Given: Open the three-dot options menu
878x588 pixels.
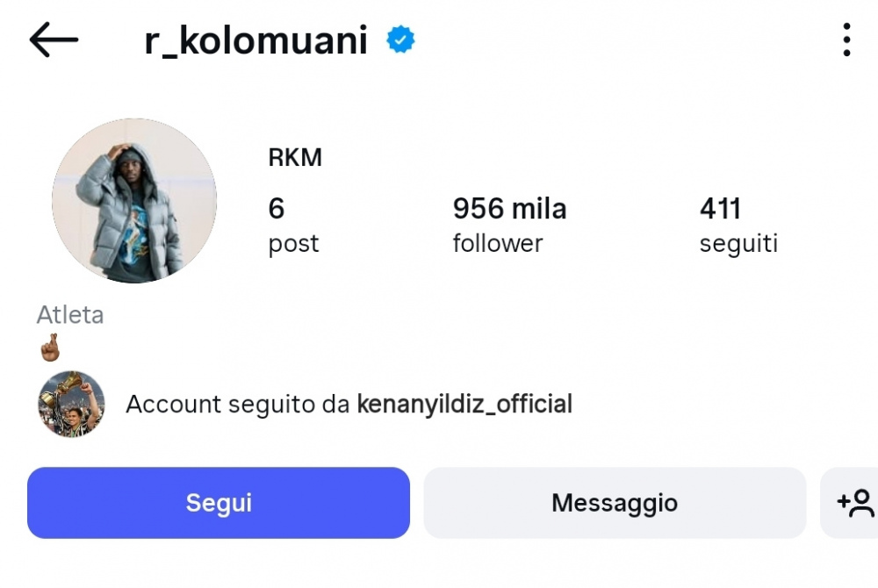Looking at the screenshot, I should click(846, 39).
